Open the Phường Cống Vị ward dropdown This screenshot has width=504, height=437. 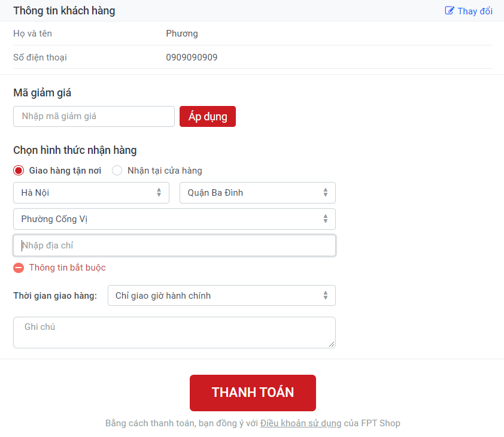pyautogui.click(x=174, y=219)
